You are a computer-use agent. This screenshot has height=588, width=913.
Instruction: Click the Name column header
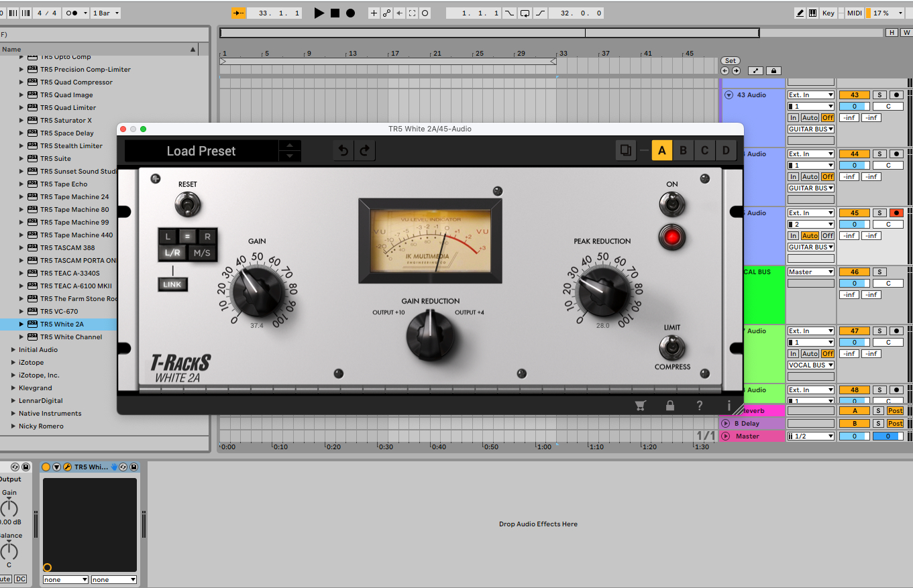tap(99, 49)
